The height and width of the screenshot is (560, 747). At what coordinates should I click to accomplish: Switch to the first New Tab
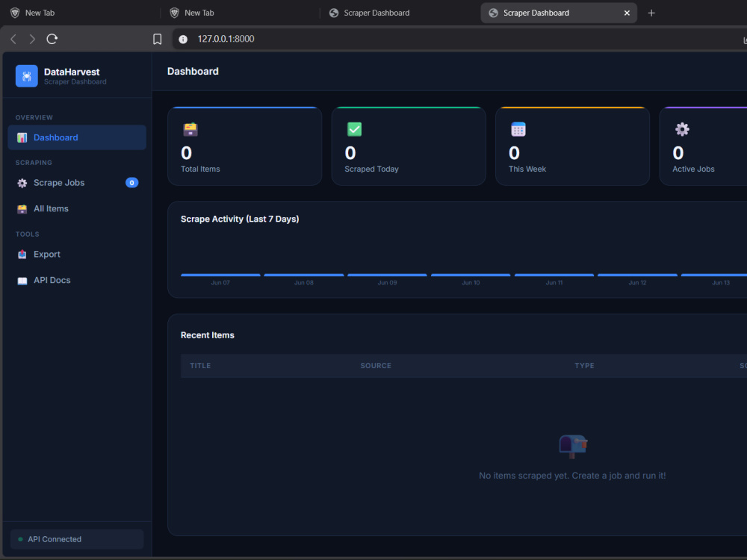pyautogui.click(x=81, y=13)
